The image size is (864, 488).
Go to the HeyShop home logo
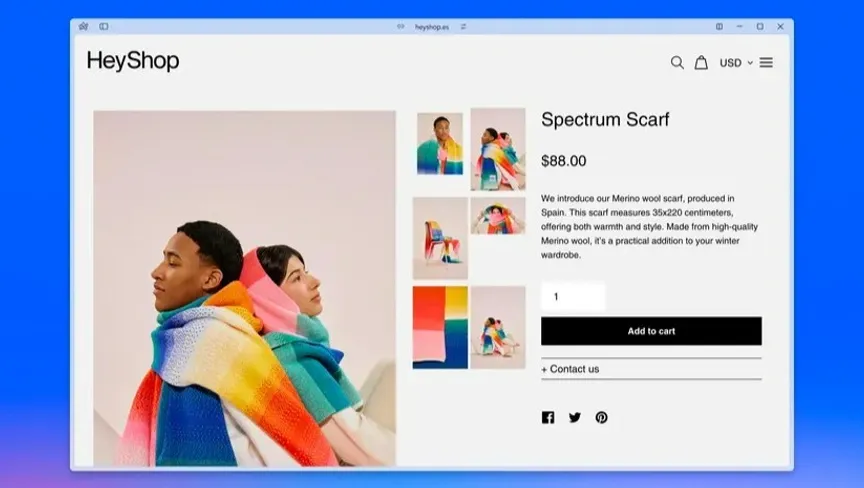coord(133,61)
